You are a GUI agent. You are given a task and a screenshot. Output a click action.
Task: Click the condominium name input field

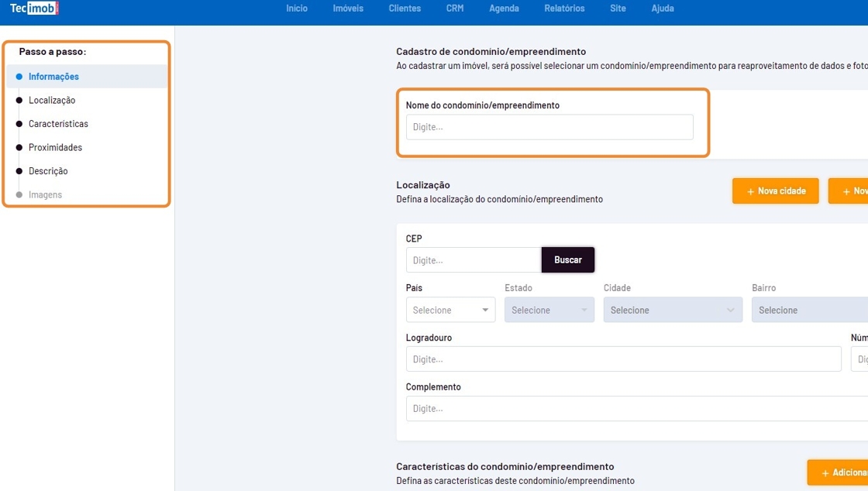[549, 127]
